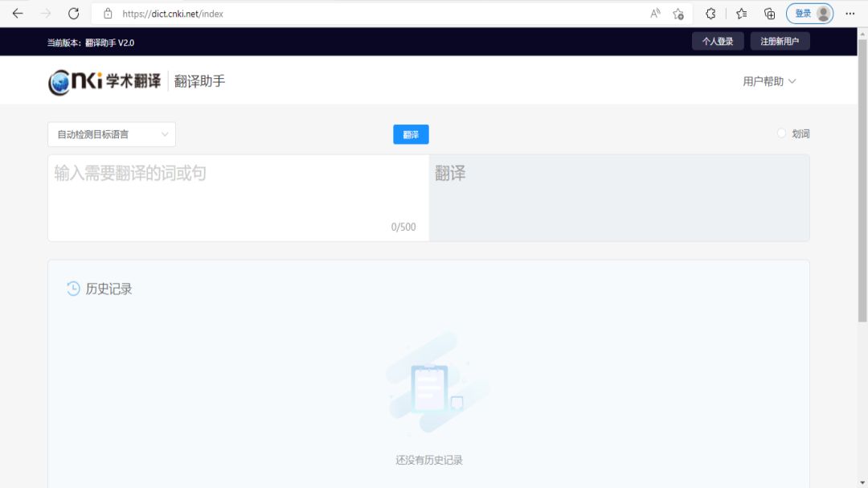868x488 pixels.
Task: Open browser settings and more menu
Action: pos(850,14)
